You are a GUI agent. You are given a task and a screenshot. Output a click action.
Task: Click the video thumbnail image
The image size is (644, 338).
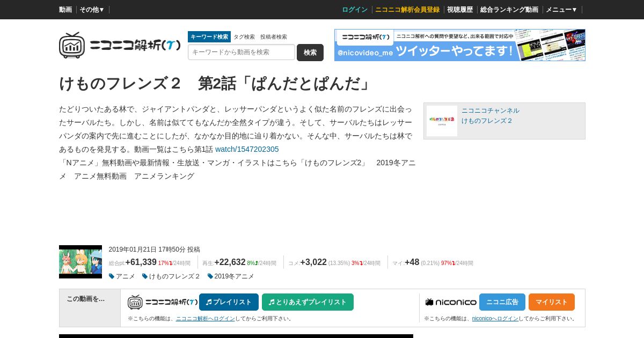(80, 262)
